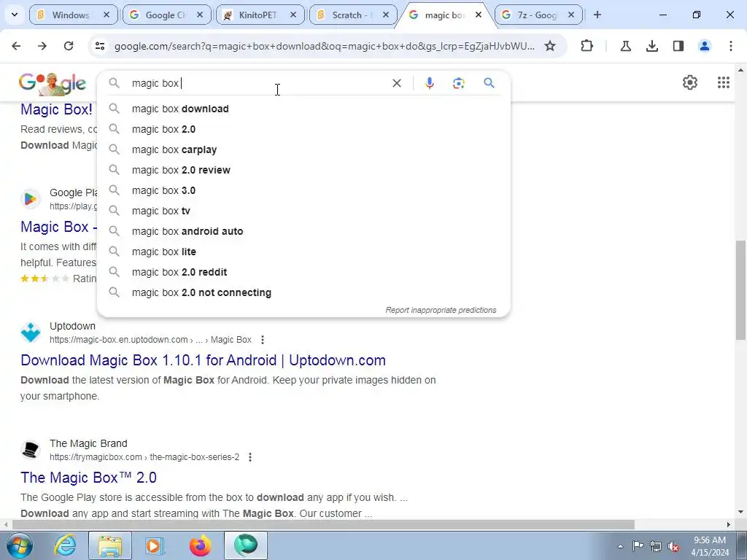Select suggestion 'magic box tv'
This screenshot has width=747, height=560.
303,211
